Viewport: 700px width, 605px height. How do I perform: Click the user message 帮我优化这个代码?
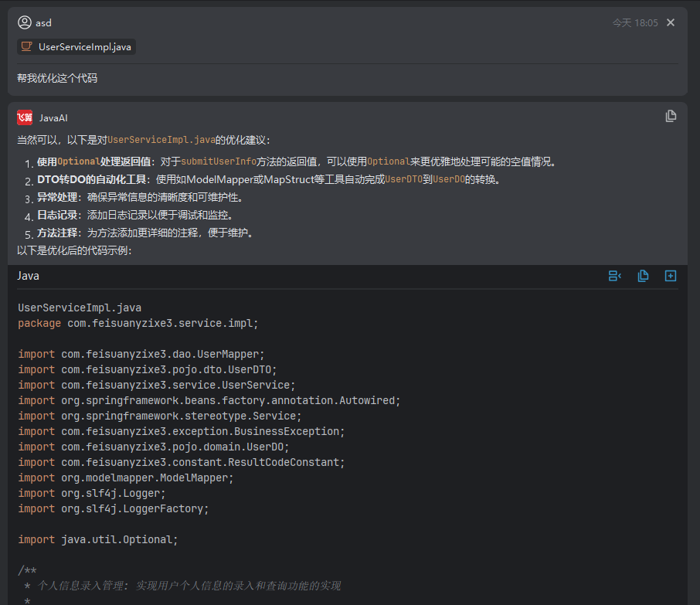(57, 78)
